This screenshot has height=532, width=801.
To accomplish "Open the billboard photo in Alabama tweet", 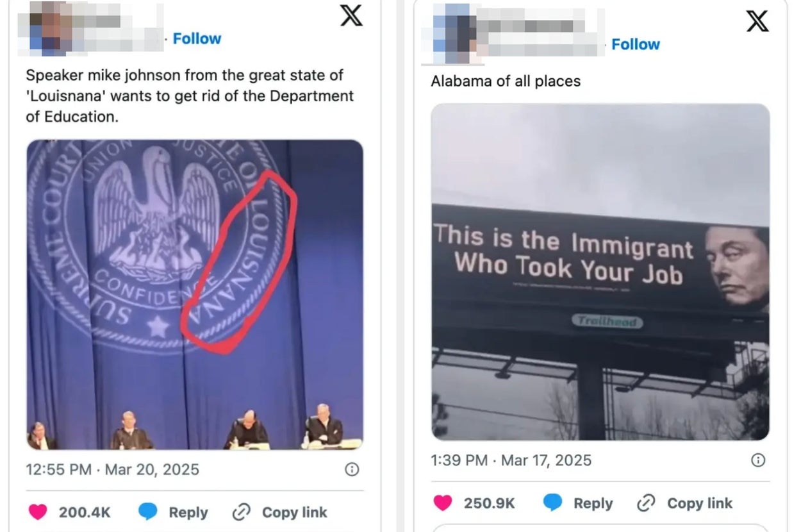I will pos(600,272).
